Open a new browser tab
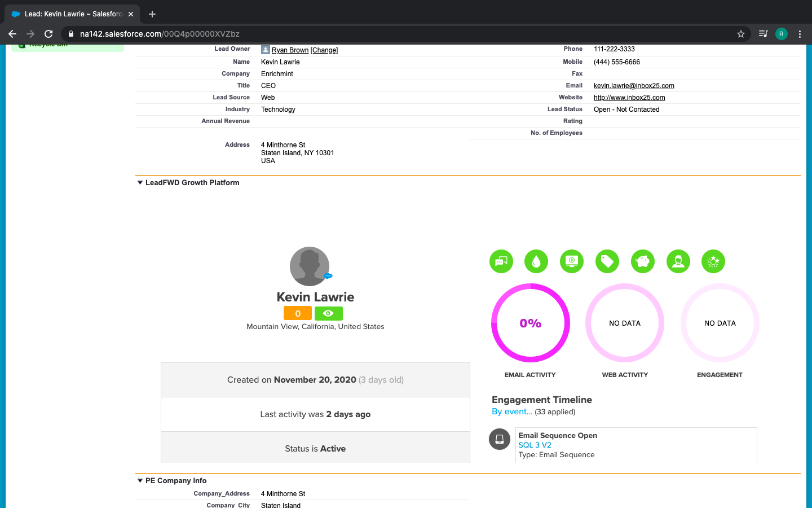Viewport: 812px width, 508px height. tap(152, 14)
